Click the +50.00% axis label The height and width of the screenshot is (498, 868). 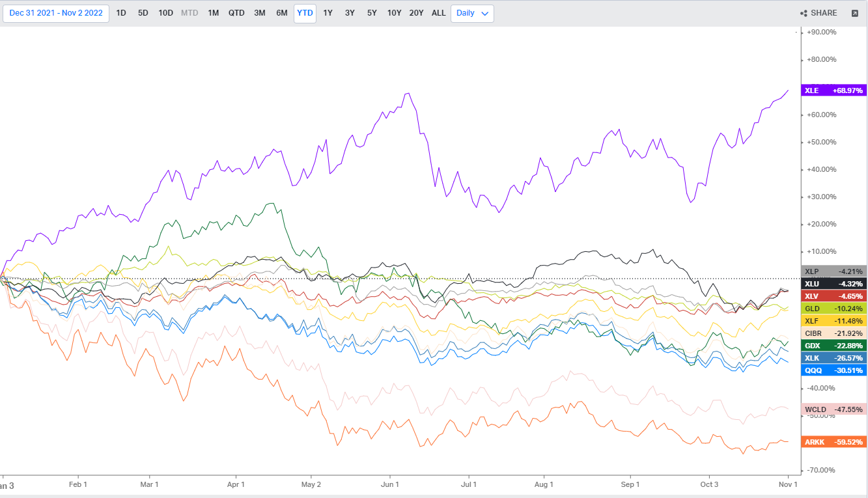coord(821,142)
